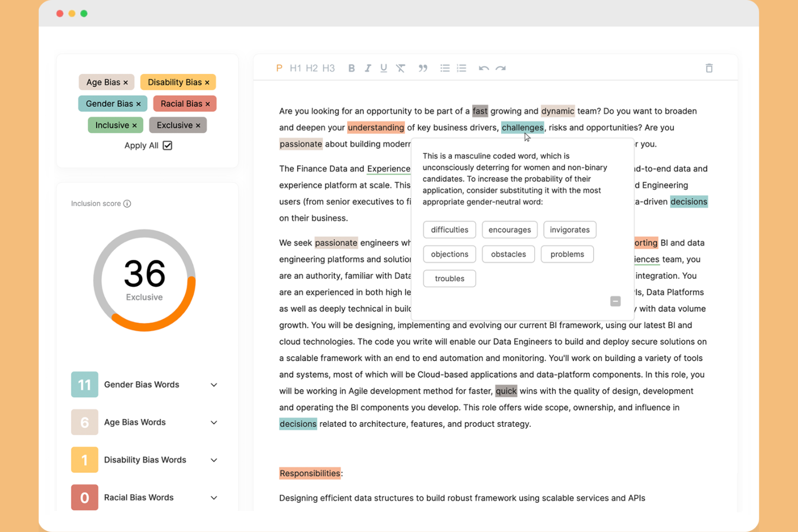This screenshot has height=532, width=798.
Task: Expand Gender Bias Words list
Action: pyautogui.click(x=214, y=385)
